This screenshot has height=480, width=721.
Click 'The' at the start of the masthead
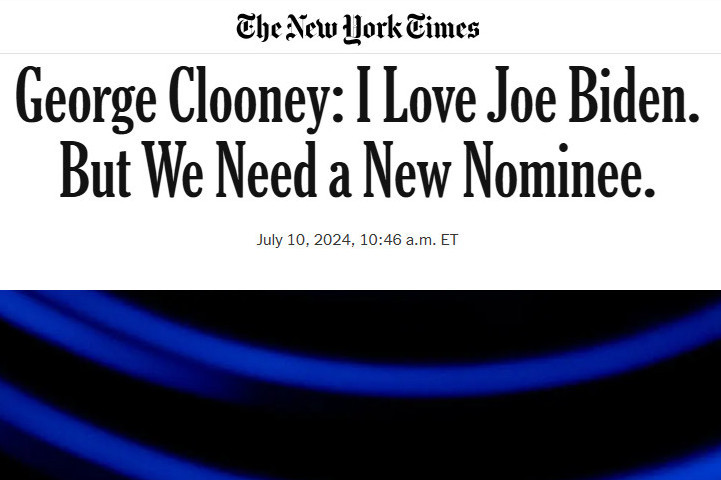(x=259, y=27)
